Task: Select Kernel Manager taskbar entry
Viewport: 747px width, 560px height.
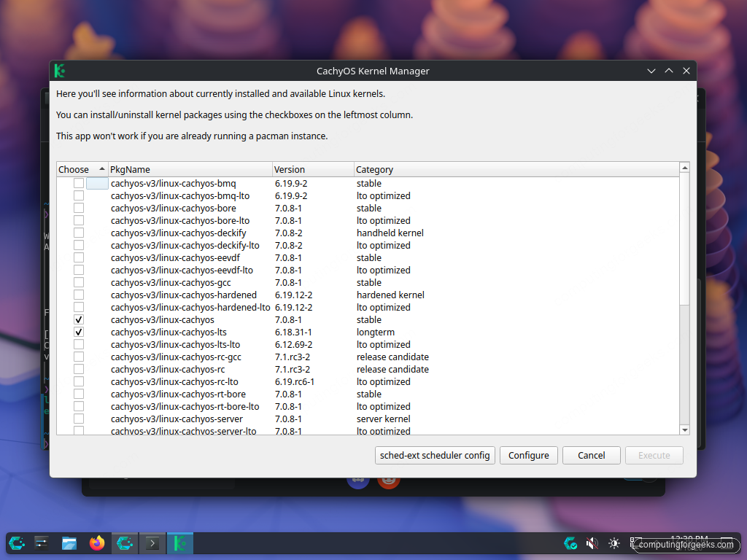Action: click(180, 543)
